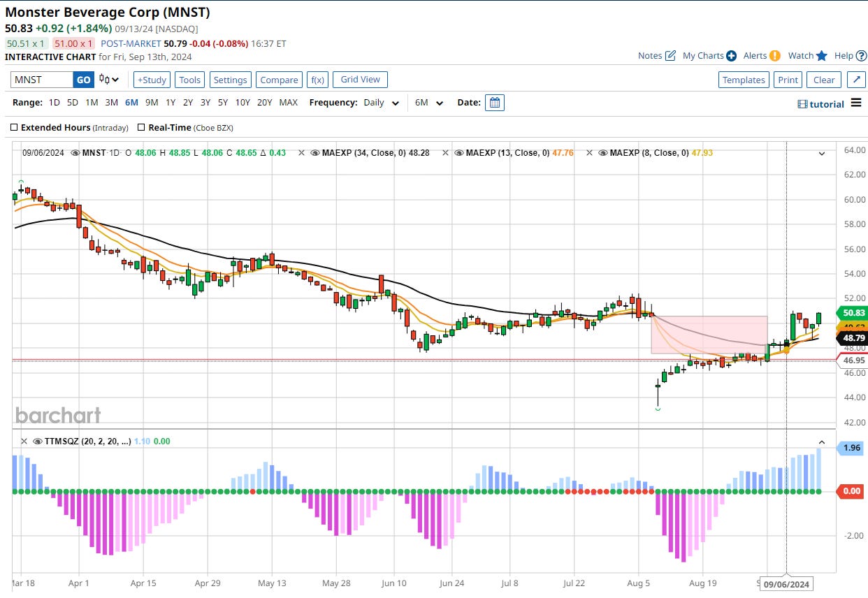
Task: Click the Compare button
Action: pyautogui.click(x=279, y=80)
